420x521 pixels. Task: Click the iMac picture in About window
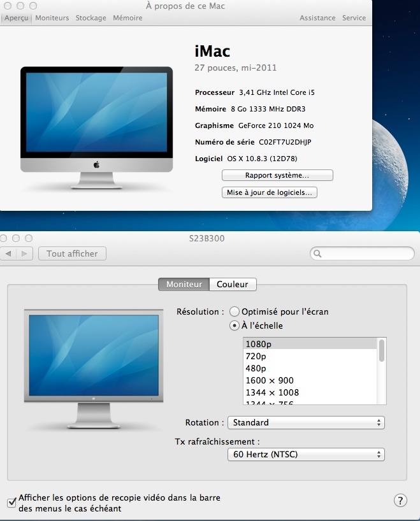[x=96, y=128]
